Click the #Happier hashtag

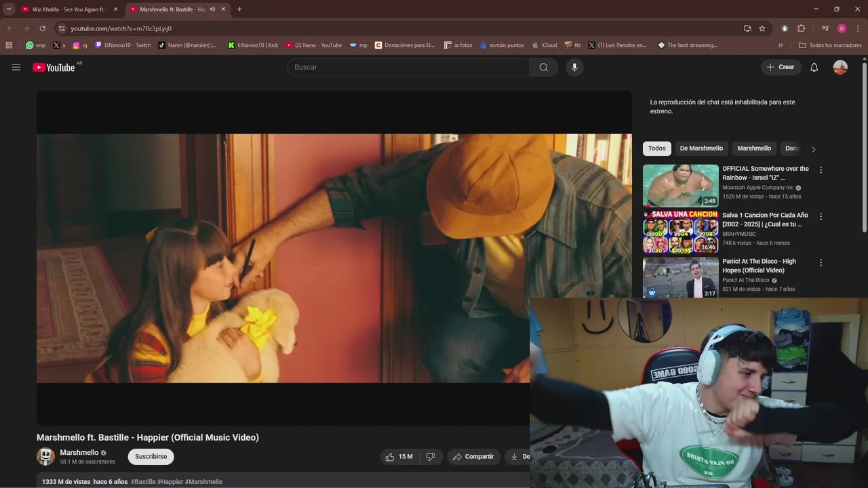coord(170,482)
